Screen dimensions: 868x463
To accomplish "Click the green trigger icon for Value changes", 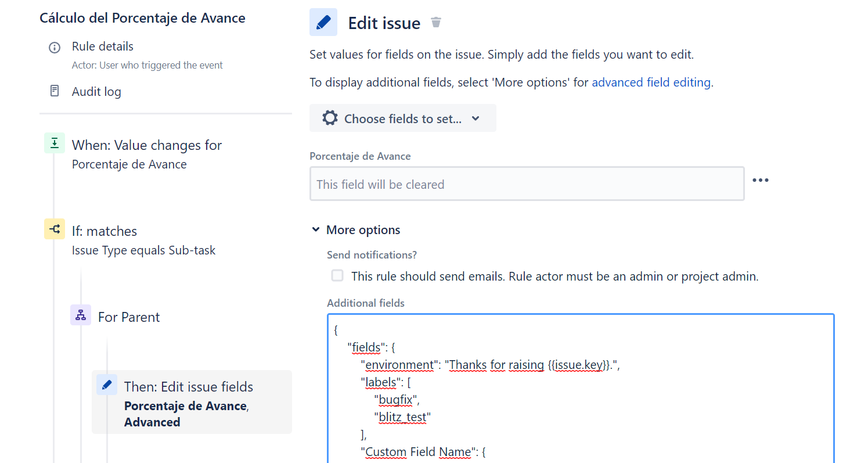I will (x=55, y=143).
